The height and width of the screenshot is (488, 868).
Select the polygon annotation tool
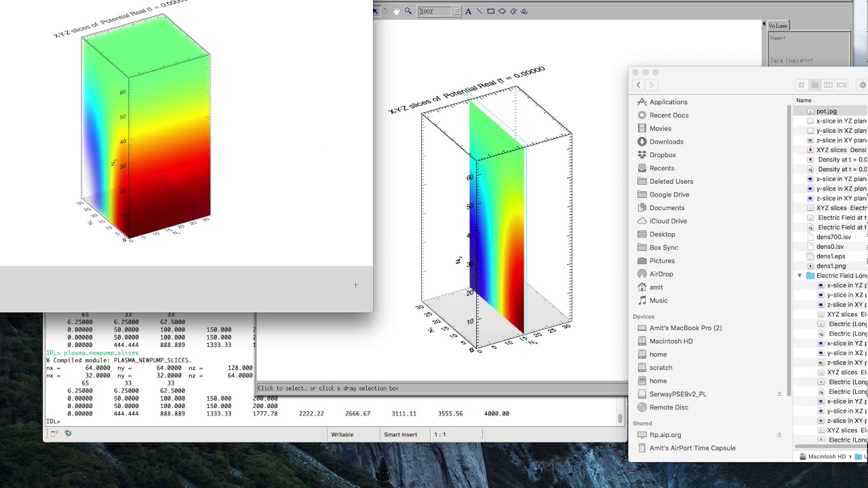click(x=513, y=11)
